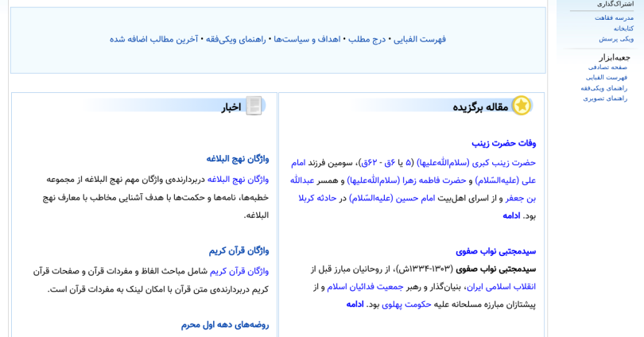Open the وفات حضرت زینب article heading

click(503, 143)
